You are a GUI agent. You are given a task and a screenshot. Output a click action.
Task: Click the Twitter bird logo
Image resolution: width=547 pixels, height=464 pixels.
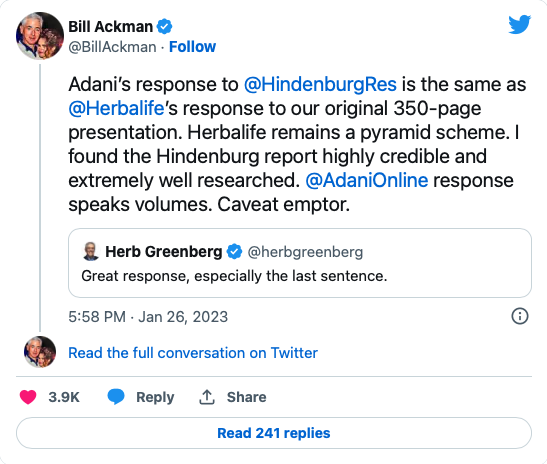tap(519, 24)
